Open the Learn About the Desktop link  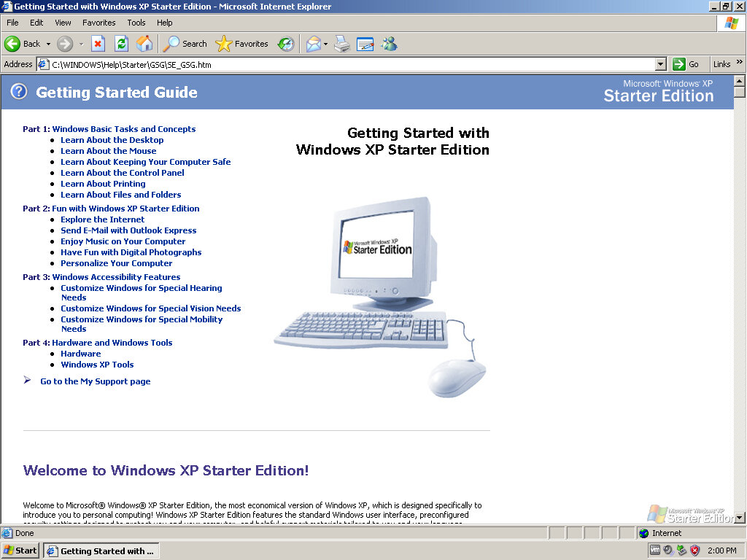pos(112,140)
